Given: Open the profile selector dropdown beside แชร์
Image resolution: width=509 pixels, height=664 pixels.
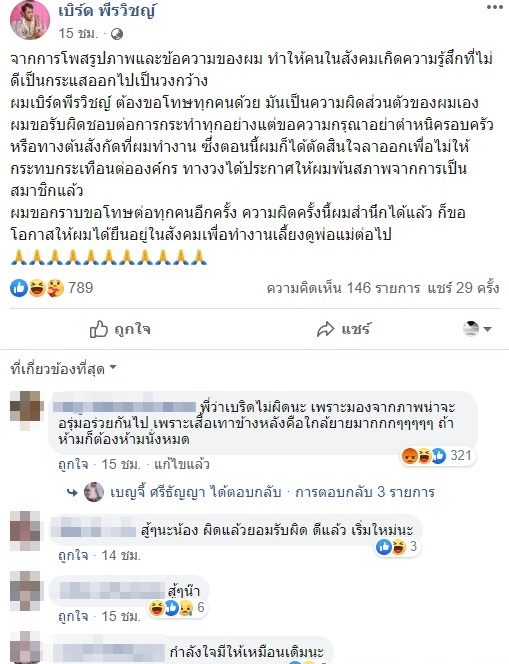Looking at the screenshot, I should point(477,329).
